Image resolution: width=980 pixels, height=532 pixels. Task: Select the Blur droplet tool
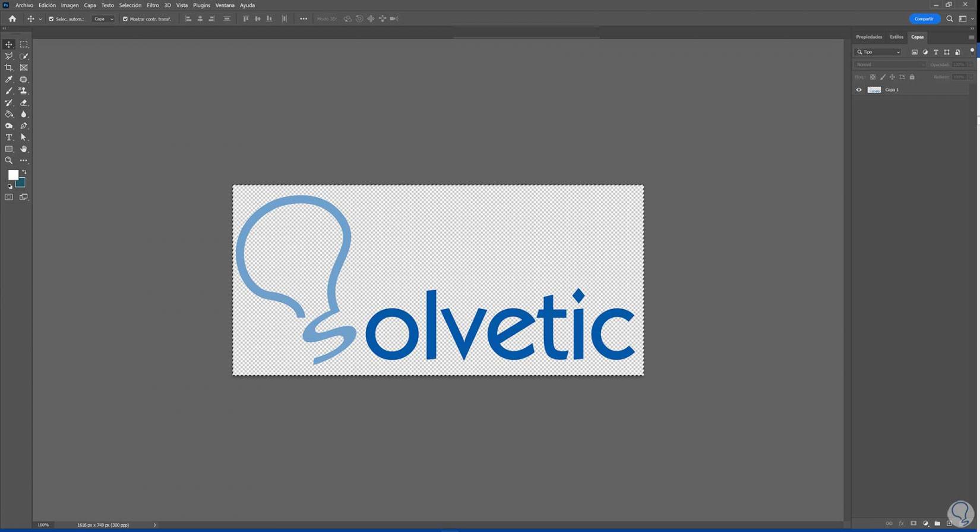click(24, 114)
